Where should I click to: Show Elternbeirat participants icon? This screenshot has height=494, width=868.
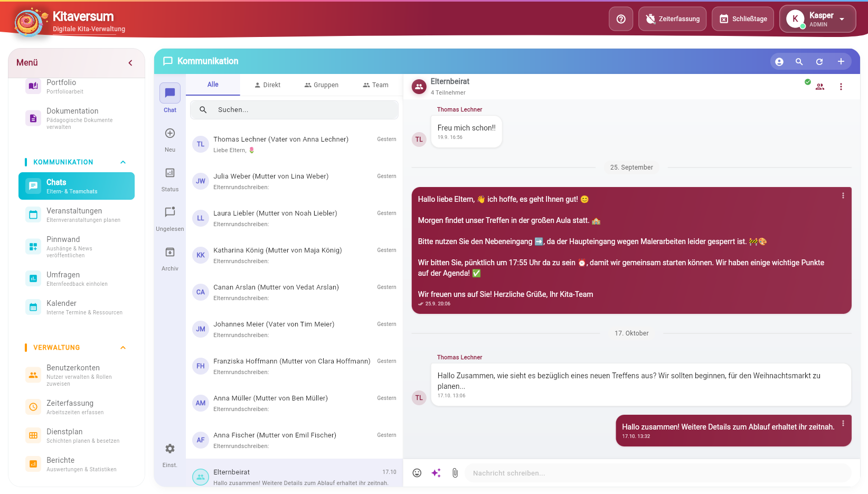[x=820, y=87]
